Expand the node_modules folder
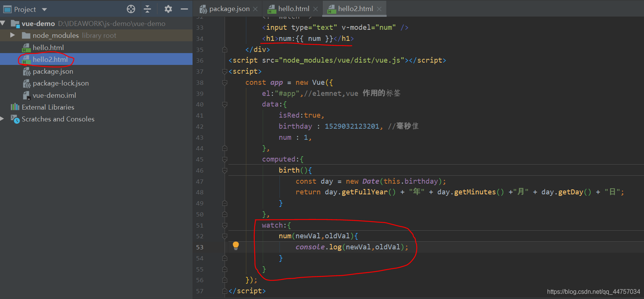644x299 pixels. click(13, 35)
